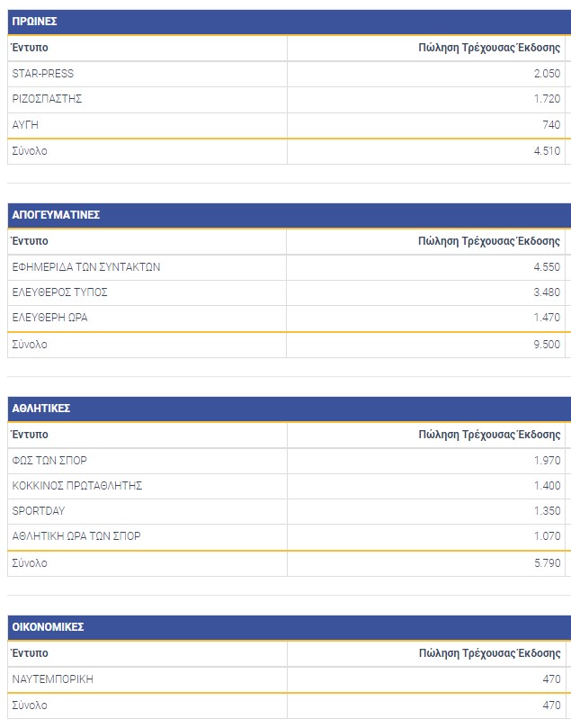Click the ΑΠΟΓΕΥΜΑΤΙΝΕΣ section header
Viewport: 571px width, 728px height.
[56, 215]
